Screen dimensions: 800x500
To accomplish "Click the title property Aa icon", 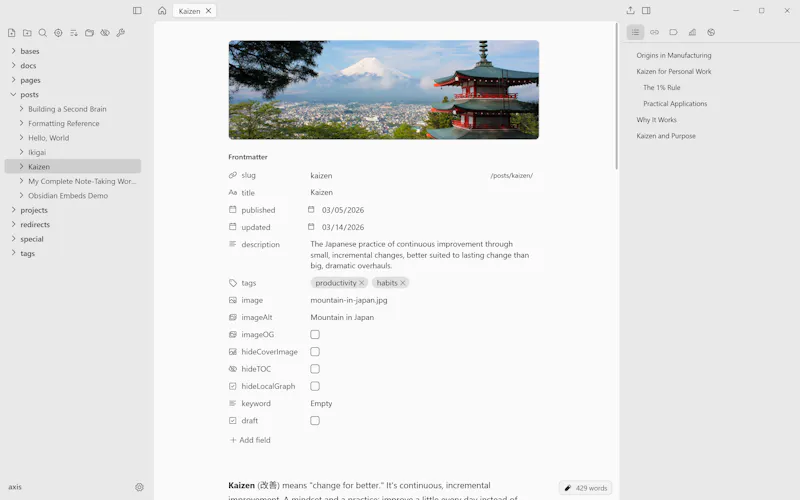I will [x=233, y=192].
